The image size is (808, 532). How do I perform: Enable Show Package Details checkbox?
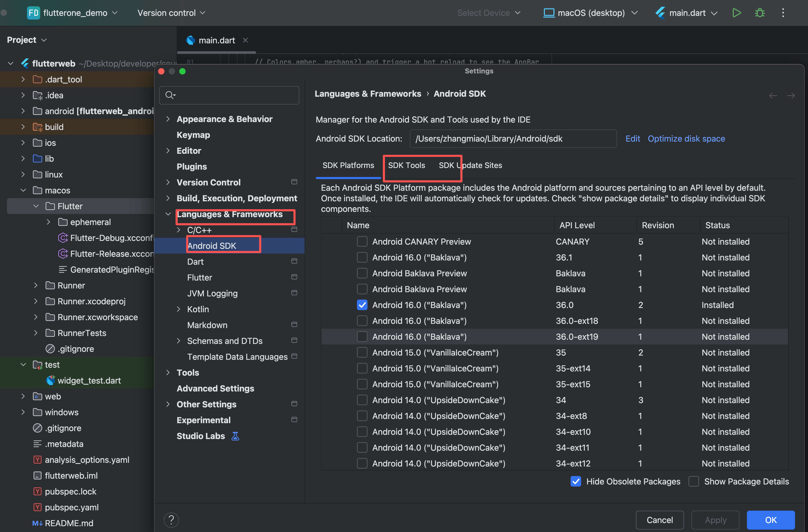pyautogui.click(x=694, y=482)
